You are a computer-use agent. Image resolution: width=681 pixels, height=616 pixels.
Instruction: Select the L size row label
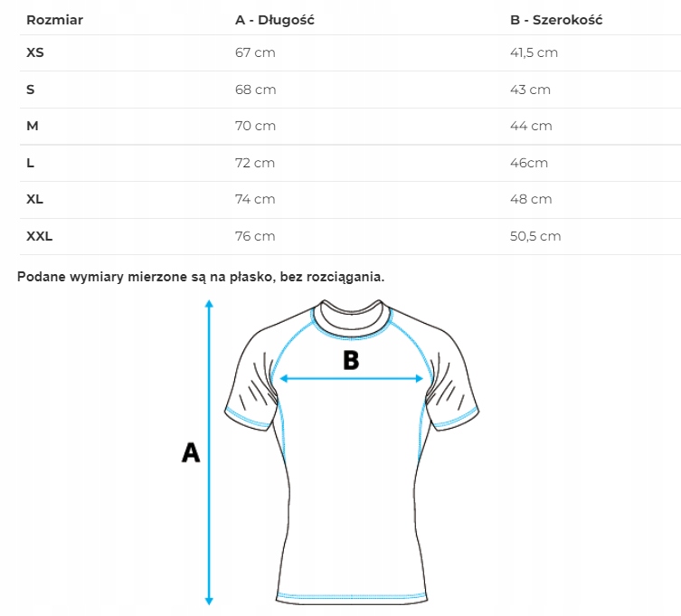coord(31,163)
